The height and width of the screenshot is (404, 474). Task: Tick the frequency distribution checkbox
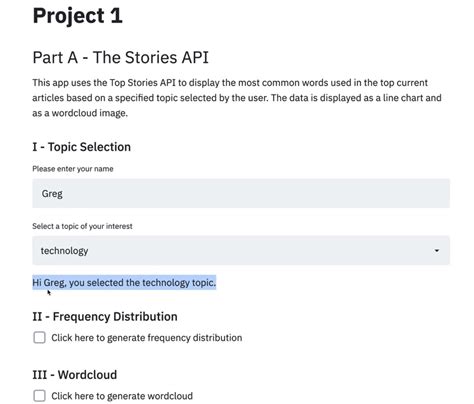[39, 337]
